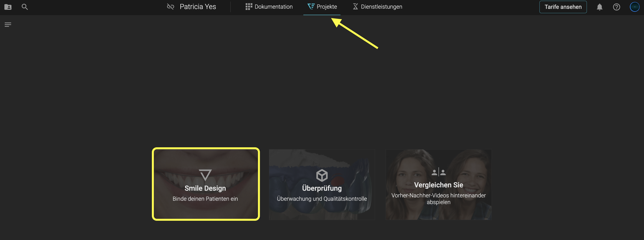Click the two-person compare icon
Screen dimensions: 644x240
click(x=439, y=172)
